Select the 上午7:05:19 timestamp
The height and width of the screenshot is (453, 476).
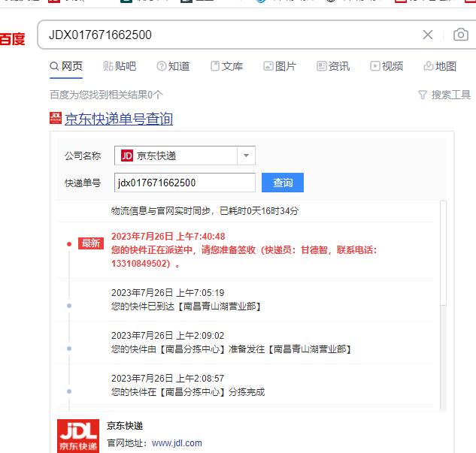(x=168, y=292)
